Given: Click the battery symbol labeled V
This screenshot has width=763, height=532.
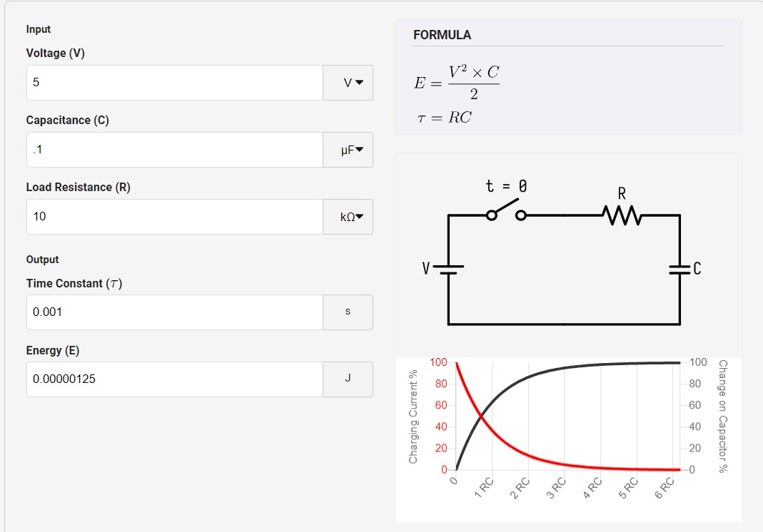Looking at the screenshot, I should (448, 270).
